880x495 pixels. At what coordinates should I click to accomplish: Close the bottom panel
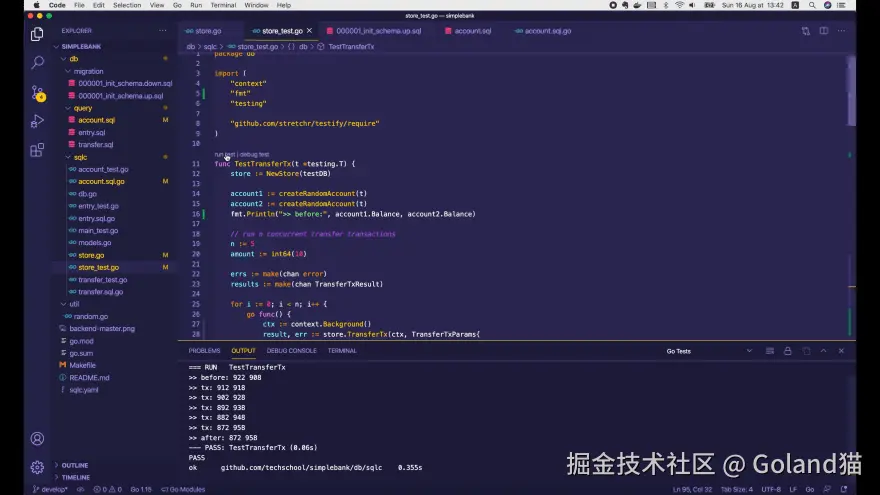coord(841,351)
